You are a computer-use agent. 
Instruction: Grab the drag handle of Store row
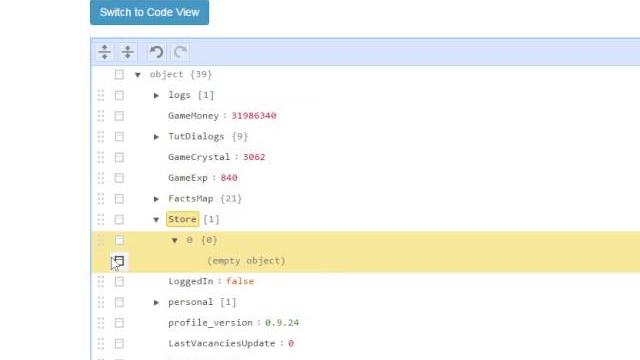(101, 220)
